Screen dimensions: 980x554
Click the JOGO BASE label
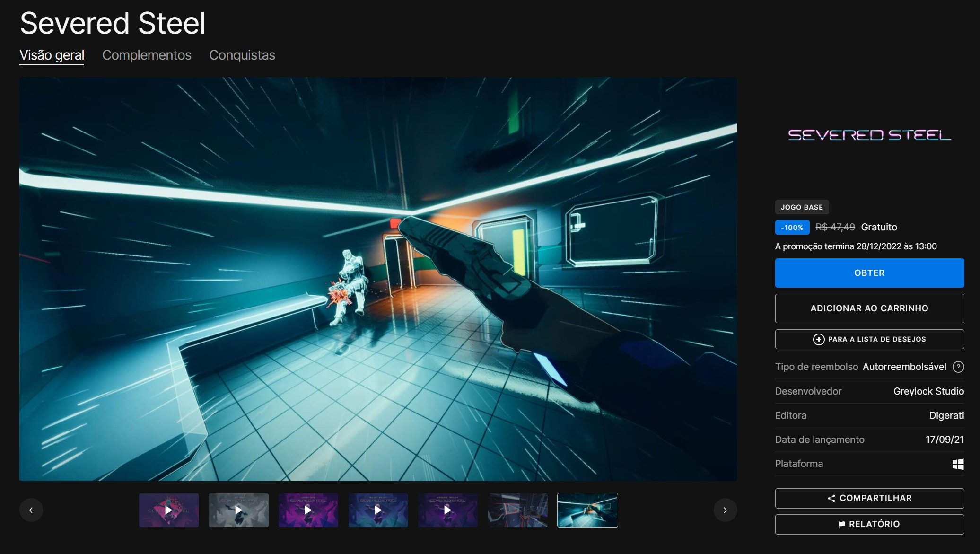click(x=802, y=207)
